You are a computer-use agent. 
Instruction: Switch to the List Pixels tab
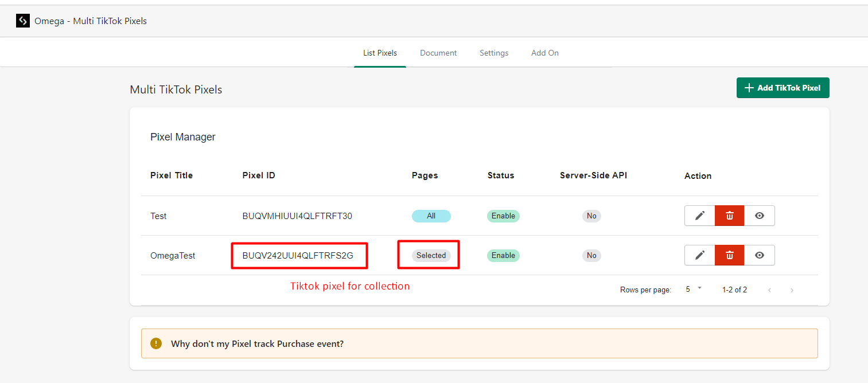point(380,53)
